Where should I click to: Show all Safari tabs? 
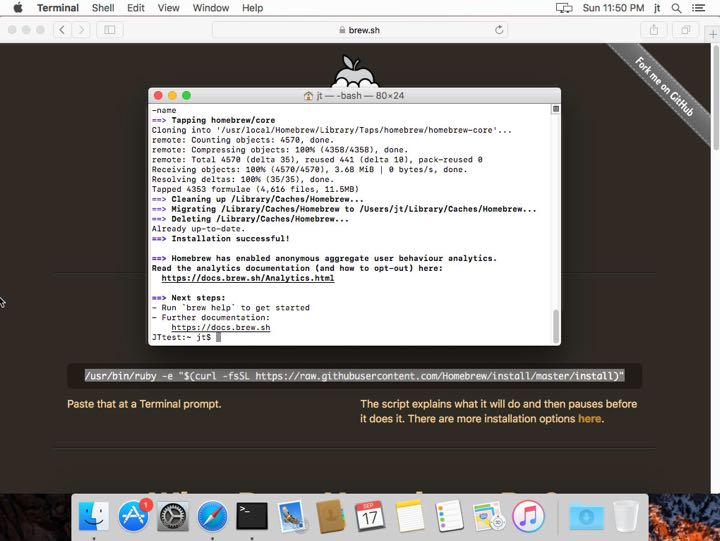click(686, 30)
